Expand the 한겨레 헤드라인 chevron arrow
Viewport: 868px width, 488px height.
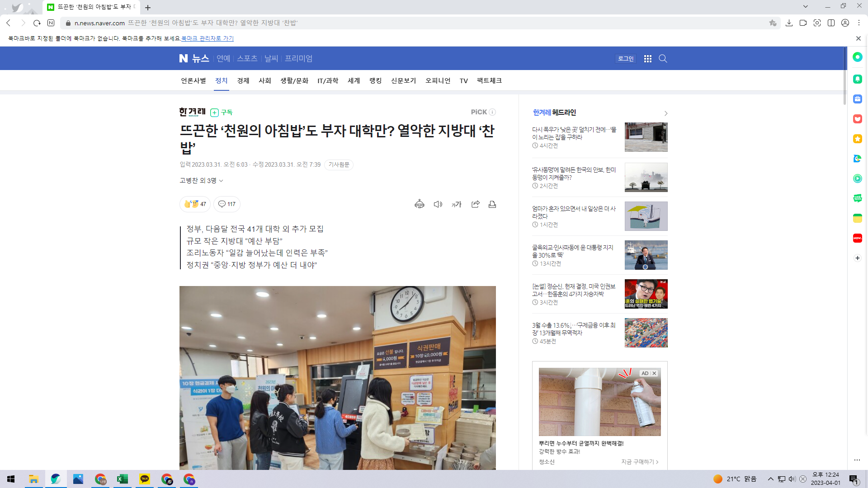click(665, 113)
